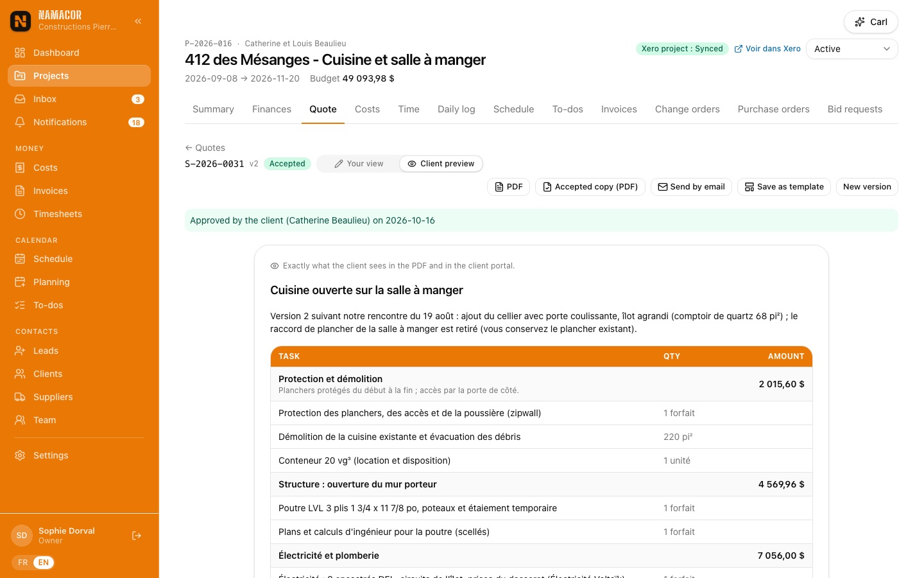Switch to the Summary tab

point(213,109)
